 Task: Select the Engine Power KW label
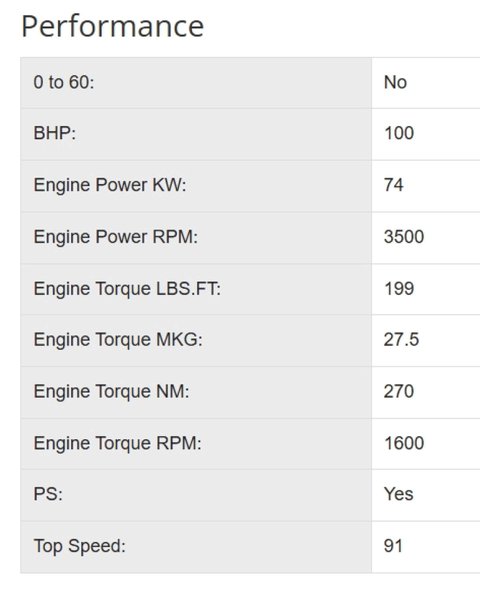tap(110, 185)
